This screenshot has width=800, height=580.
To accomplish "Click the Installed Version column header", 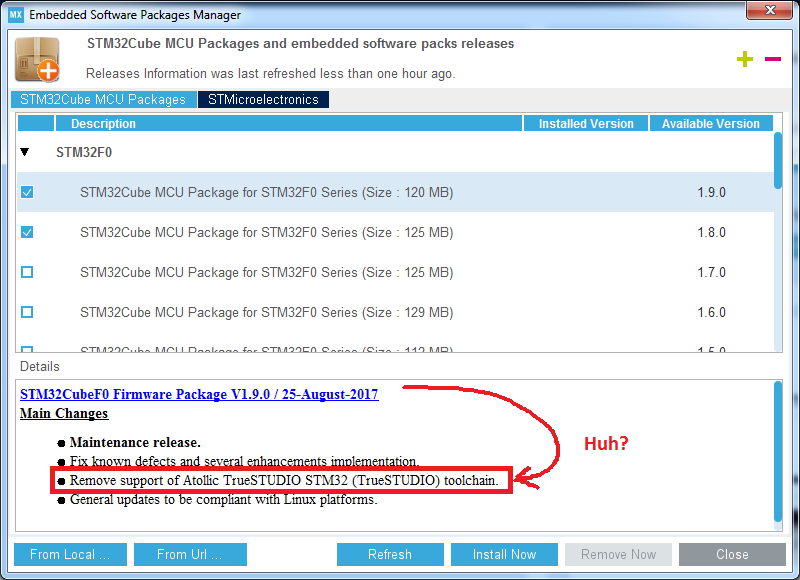I will [586, 123].
